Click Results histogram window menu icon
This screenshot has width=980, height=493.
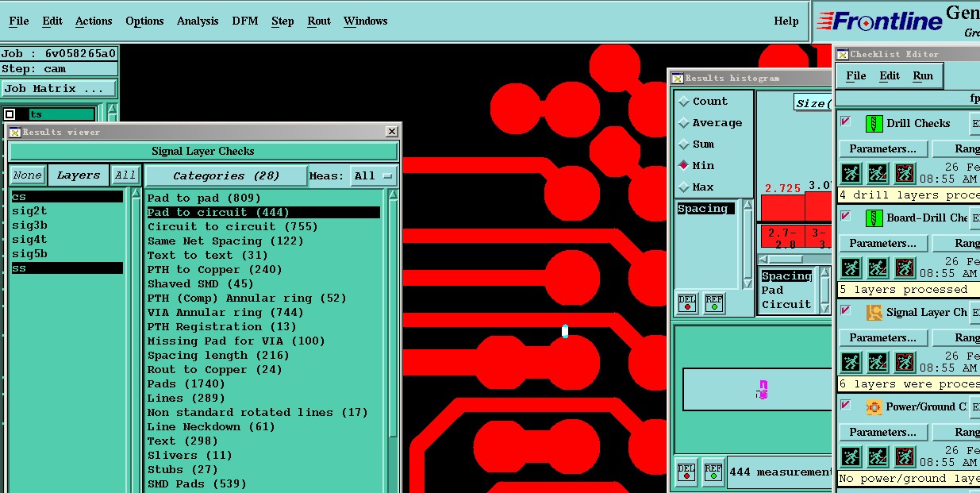[x=678, y=78]
